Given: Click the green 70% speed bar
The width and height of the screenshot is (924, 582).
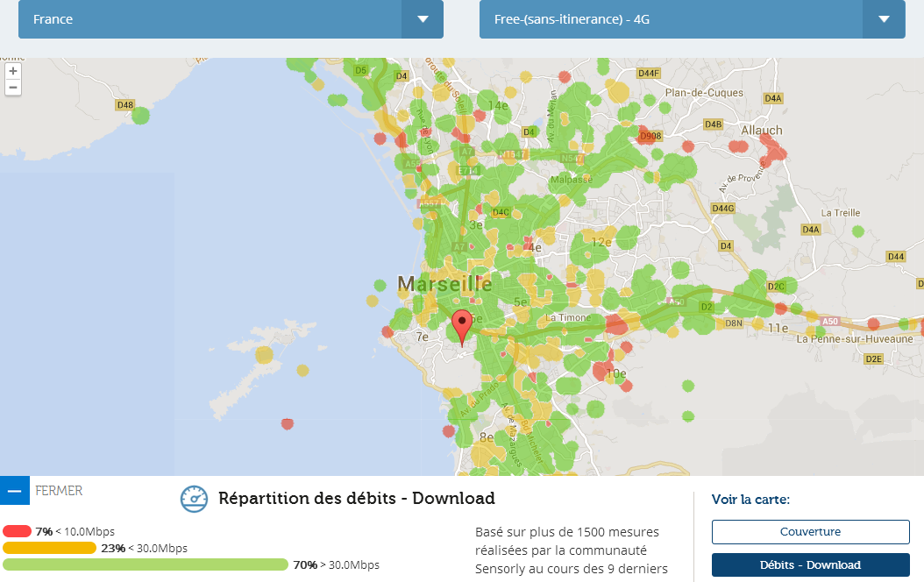Looking at the screenshot, I should point(145,565).
